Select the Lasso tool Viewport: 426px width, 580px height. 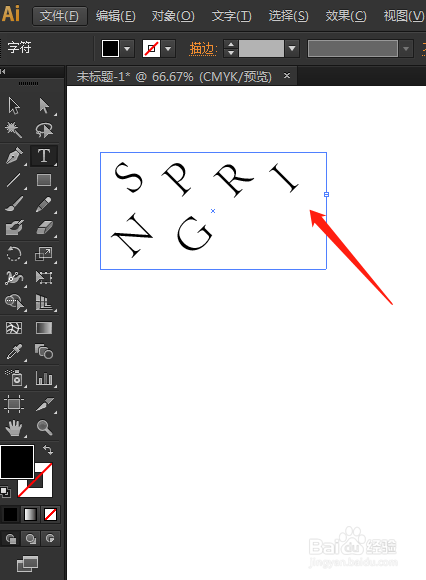[x=44, y=130]
